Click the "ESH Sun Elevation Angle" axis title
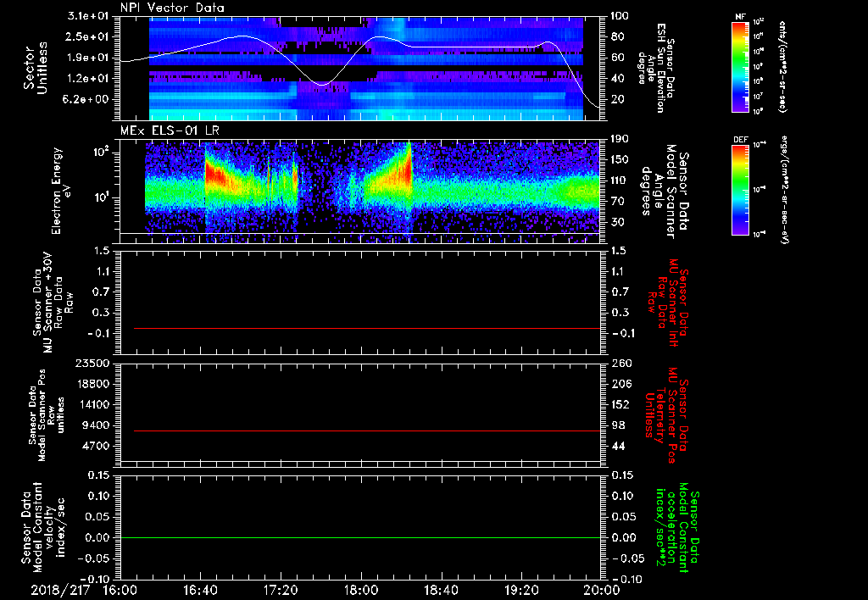868x600 pixels. coord(651,68)
